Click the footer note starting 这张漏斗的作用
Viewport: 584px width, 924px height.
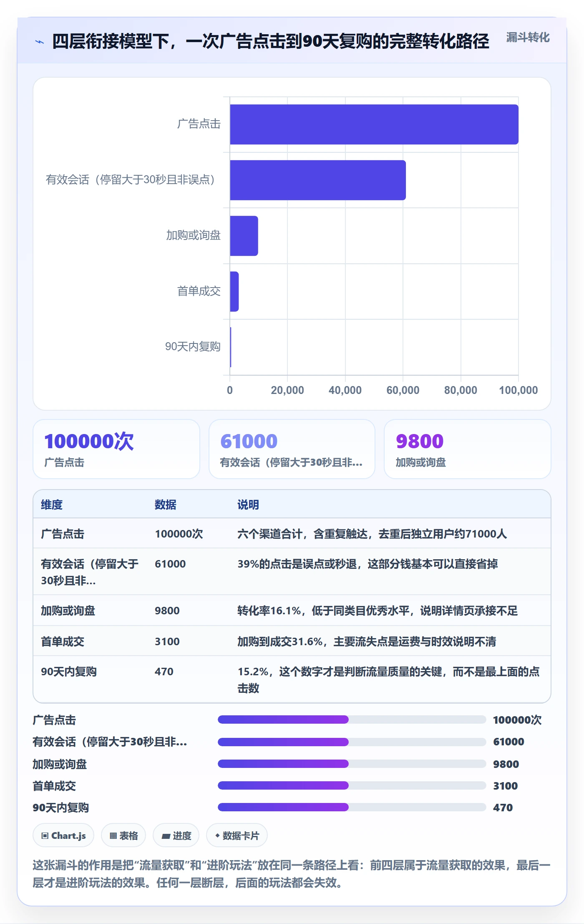pos(292,874)
